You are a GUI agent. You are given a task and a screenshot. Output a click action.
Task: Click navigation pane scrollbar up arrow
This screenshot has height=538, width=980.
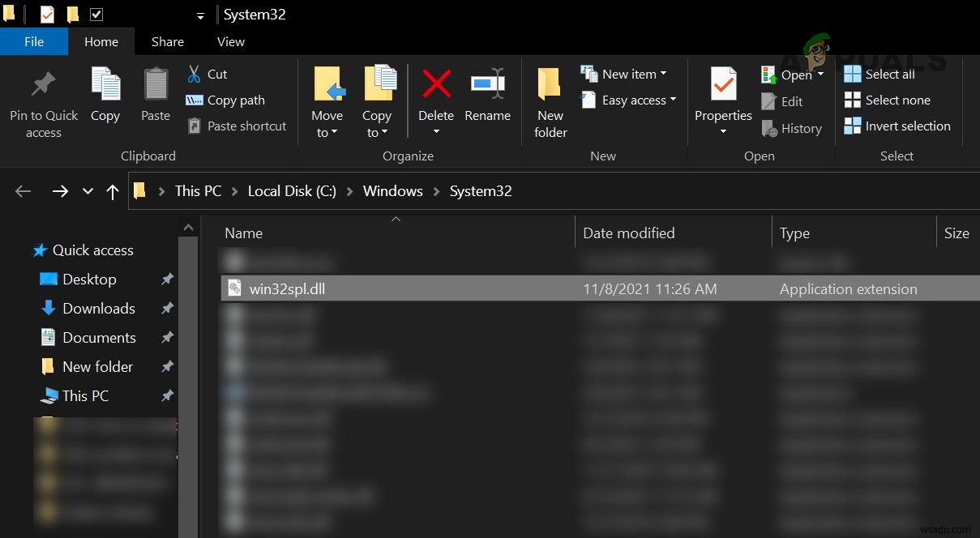[x=188, y=228]
